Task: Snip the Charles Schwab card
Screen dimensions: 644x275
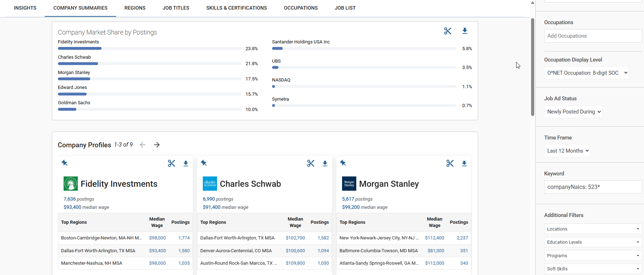Action: pyautogui.click(x=311, y=163)
